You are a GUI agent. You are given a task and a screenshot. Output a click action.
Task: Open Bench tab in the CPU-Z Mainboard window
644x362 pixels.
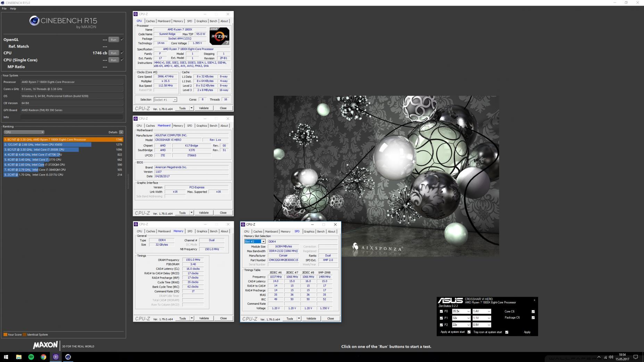coord(213,126)
